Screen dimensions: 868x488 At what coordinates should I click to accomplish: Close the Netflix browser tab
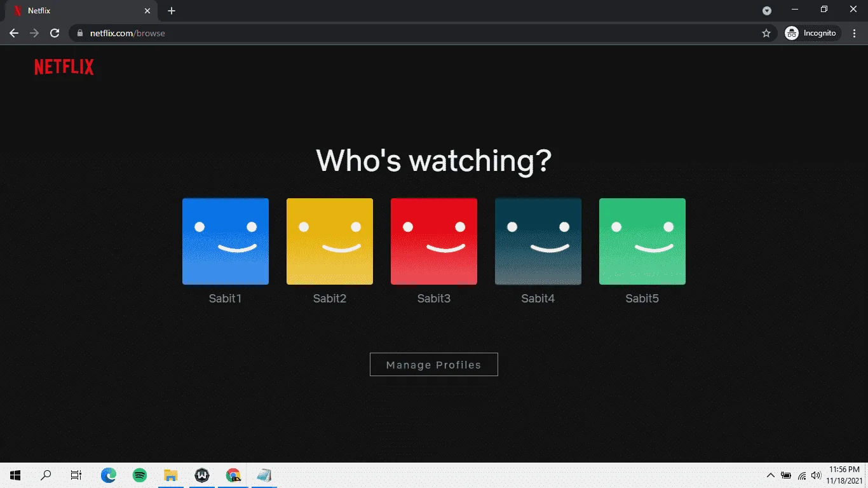pos(147,11)
